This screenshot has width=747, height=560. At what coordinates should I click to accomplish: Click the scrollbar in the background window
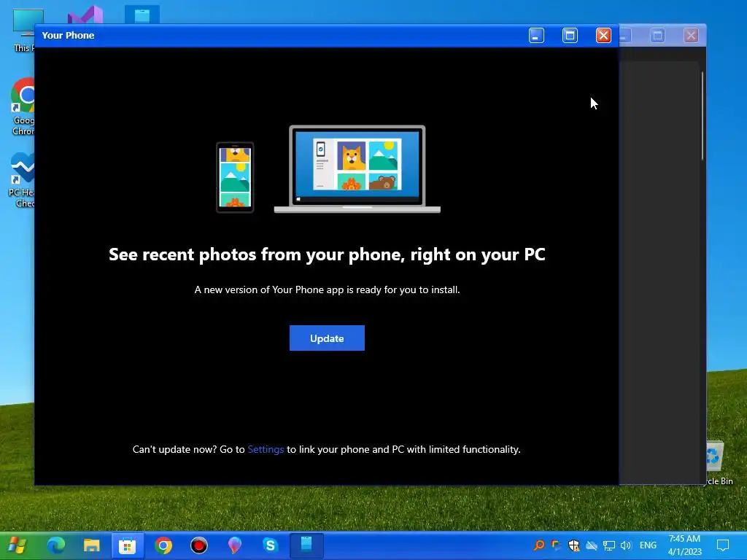coord(703,116)
